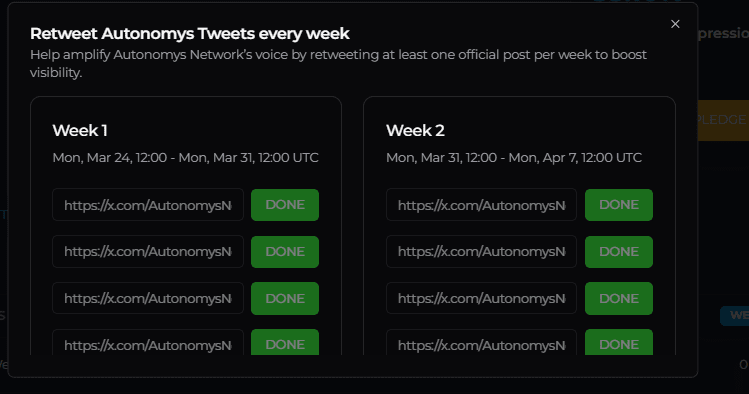Click the Week 2 heading
Viewport: 749px width, 394px height.
point(415,130)
